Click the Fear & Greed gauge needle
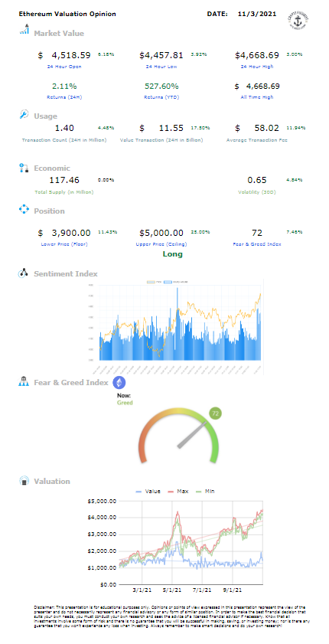 pyautogui.click(x=192, y=434)
